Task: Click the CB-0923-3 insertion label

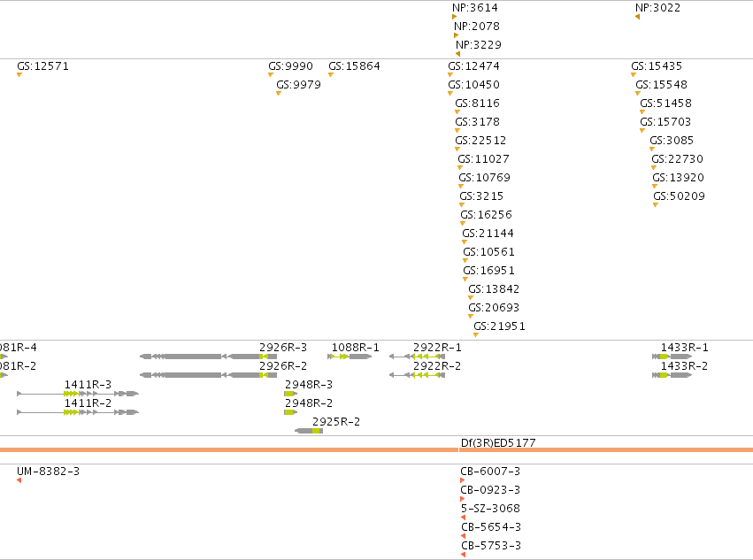Action: 490,490
